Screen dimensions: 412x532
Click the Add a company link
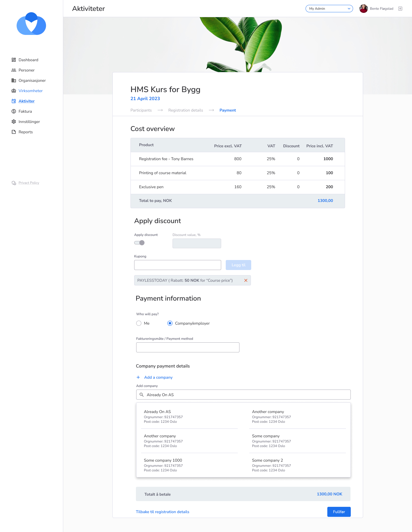click(x=158, y=377)
